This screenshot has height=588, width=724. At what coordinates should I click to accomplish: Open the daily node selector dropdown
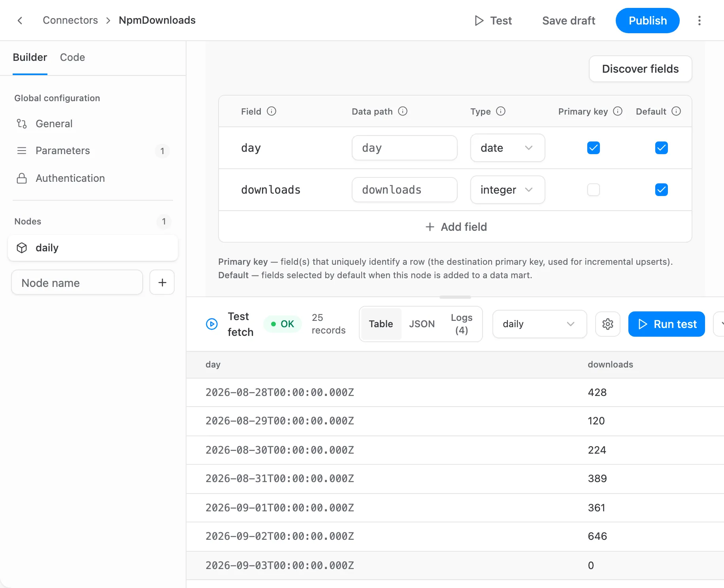click(x=539, y=324)
